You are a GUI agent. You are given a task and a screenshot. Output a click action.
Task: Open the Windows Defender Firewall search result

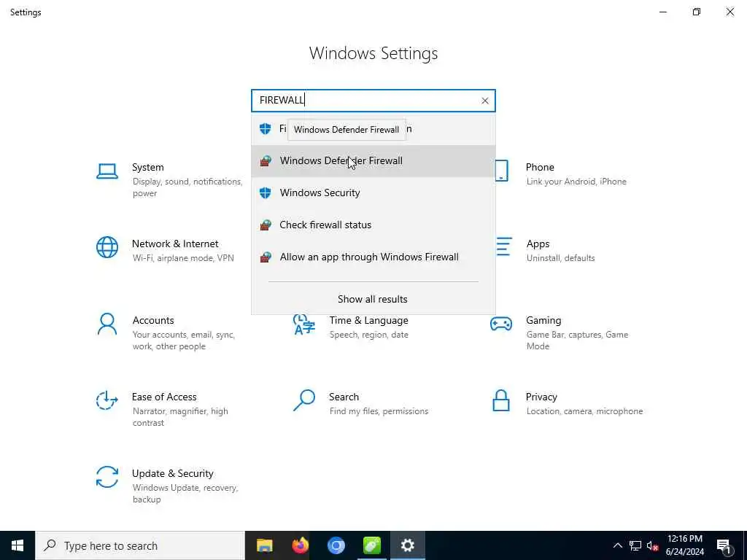coord(373,161)
